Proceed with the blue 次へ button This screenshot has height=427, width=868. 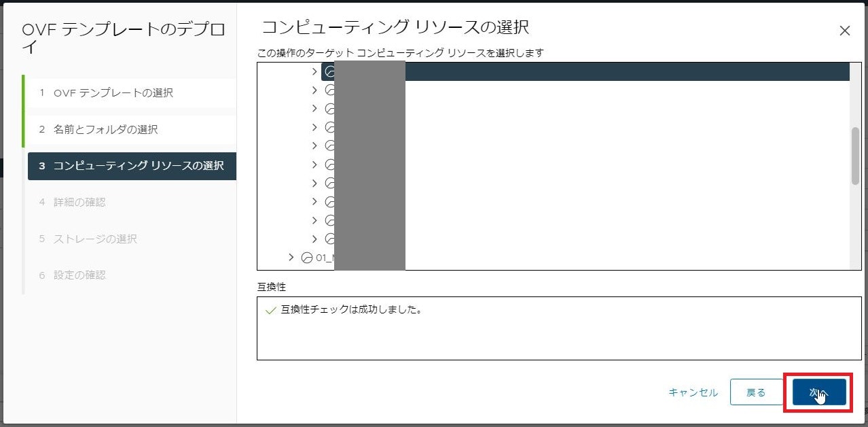pyautogui.click(x=819, y=392)
